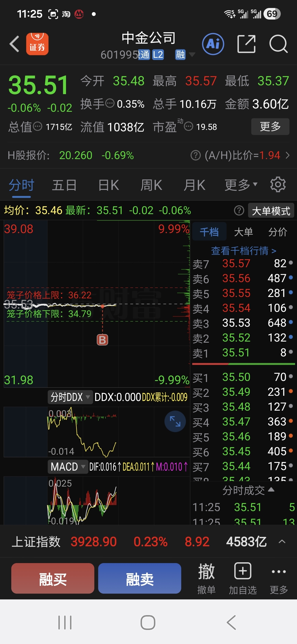
Task: Tap 买7 row price 35.44
Action: (x=236, y=466)
